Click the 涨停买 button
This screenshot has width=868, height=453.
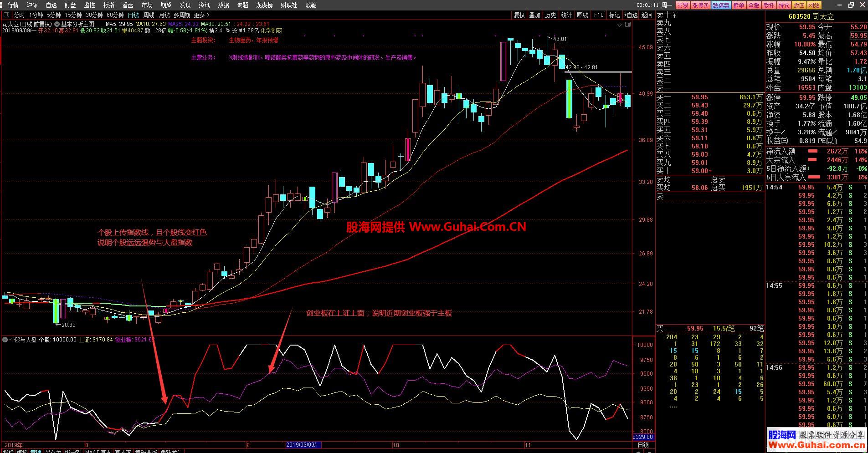coord(700,5)
